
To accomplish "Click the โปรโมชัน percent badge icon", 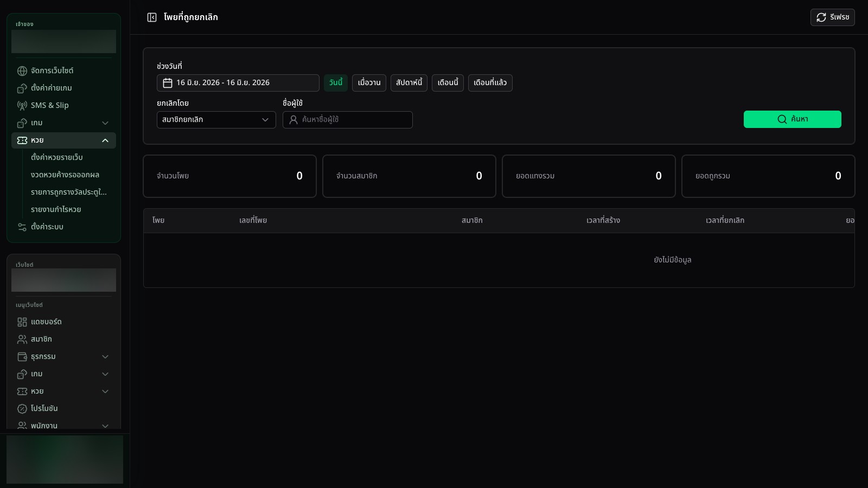I will coord(22,409).
